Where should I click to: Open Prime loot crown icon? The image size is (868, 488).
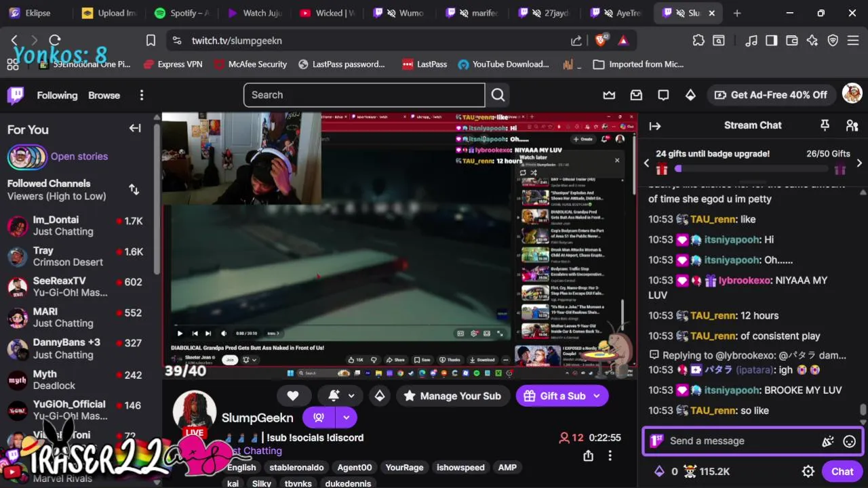(610, 95)
